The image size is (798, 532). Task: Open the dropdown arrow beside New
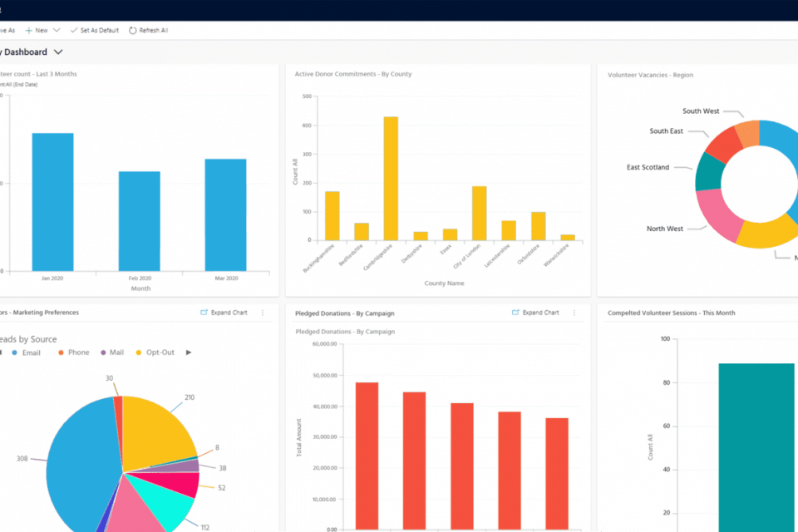57,30
